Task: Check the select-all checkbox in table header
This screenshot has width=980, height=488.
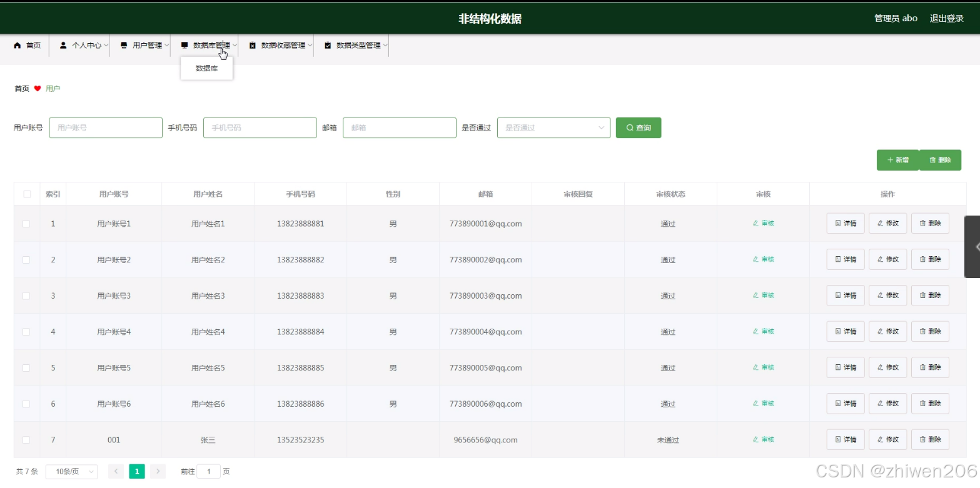Action: (26, 194)
